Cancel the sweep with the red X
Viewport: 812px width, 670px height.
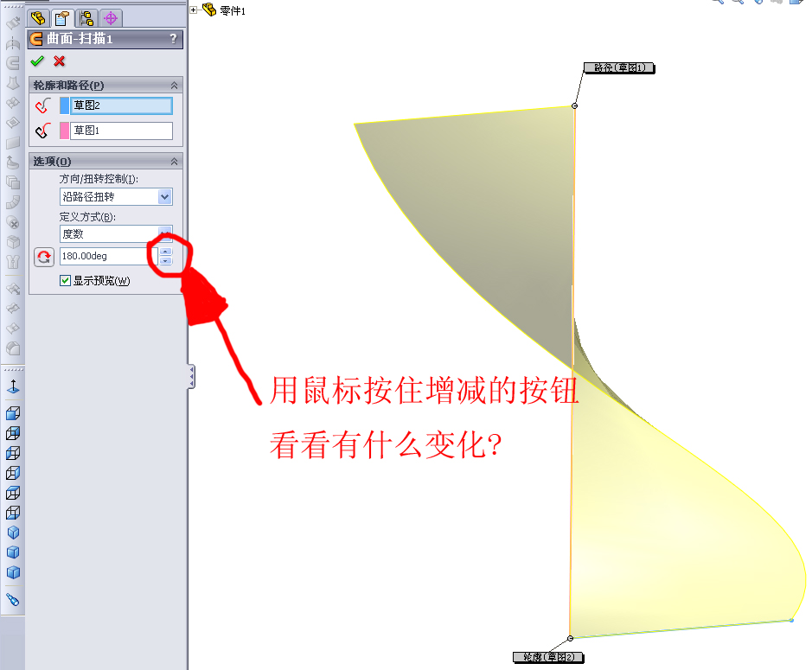(x=60, y=61)
